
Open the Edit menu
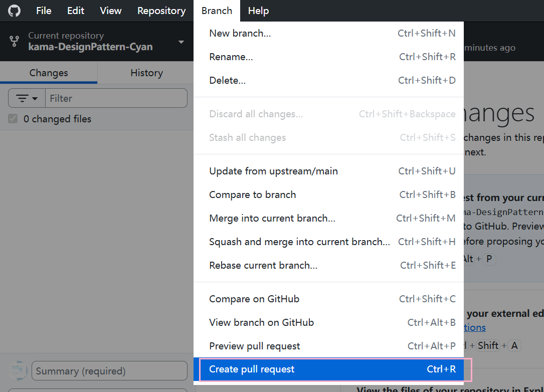76,11
